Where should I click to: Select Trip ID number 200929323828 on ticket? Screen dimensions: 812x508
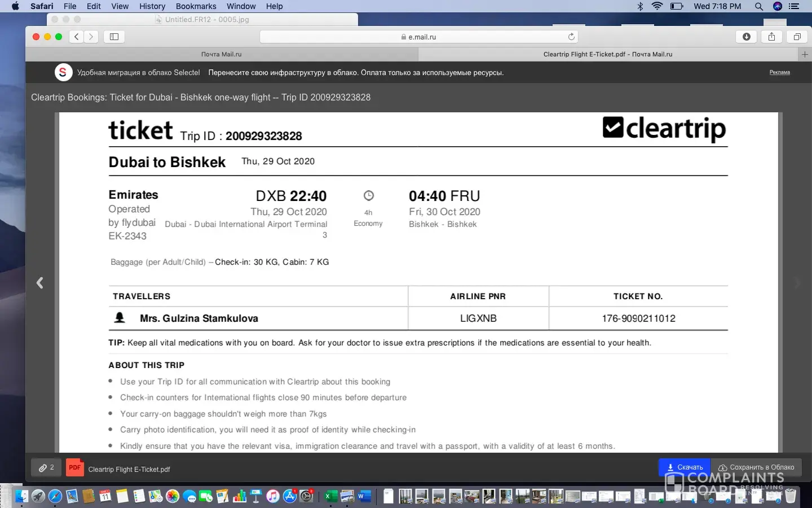click(264, 136)
